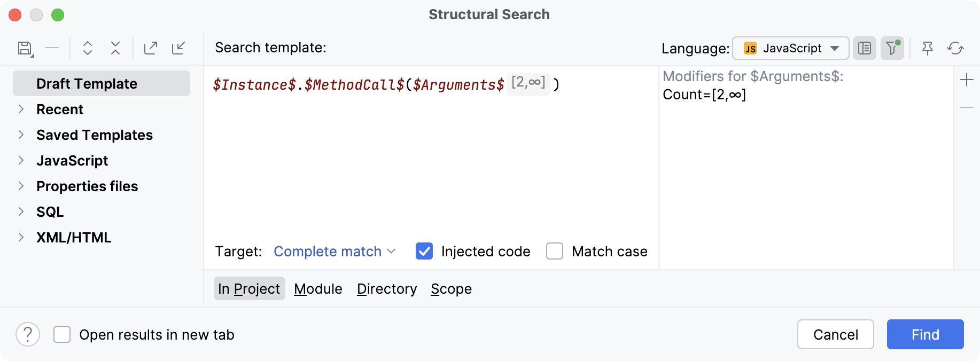Click the Expand All arrows icon
Screen dimensions: 980x361
click(88, 48)
